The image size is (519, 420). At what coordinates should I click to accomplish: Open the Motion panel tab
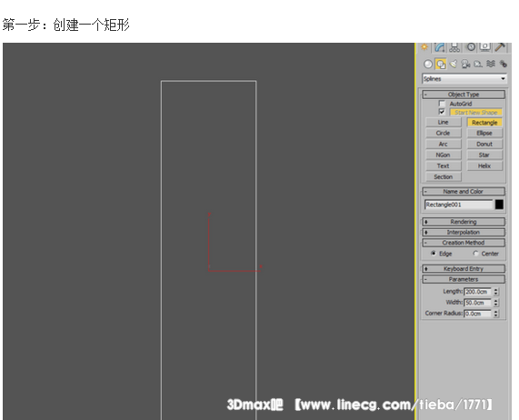471,47
